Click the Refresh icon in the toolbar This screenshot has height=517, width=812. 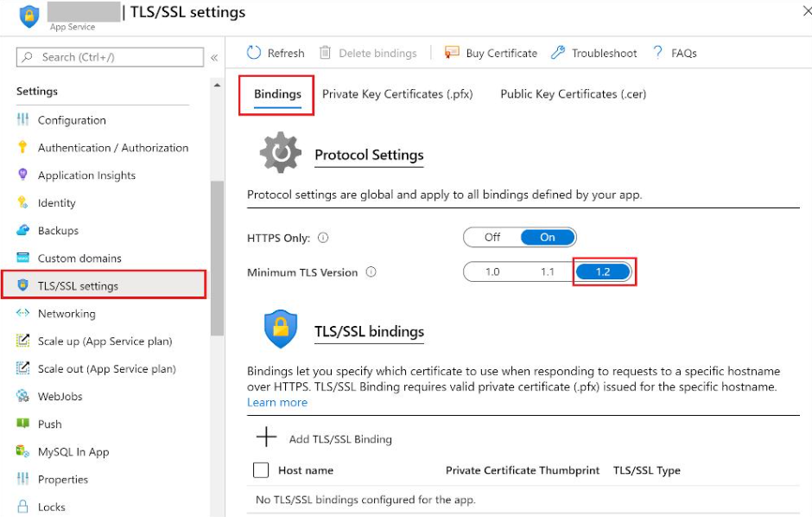point(254,53)
